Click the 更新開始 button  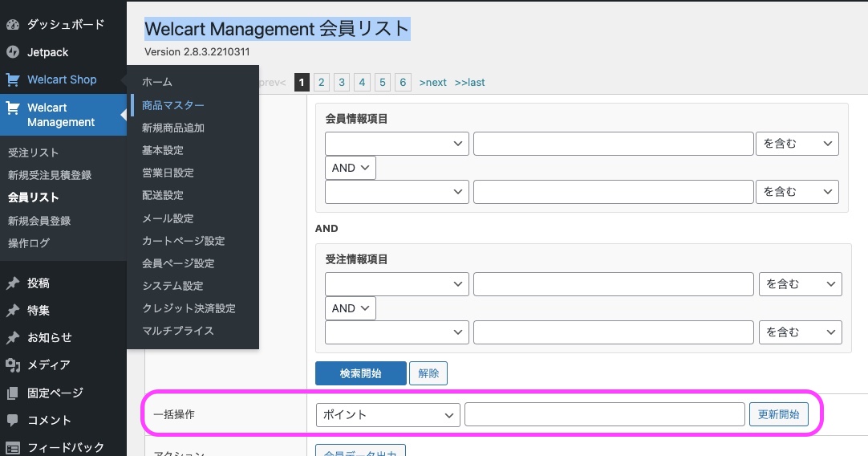coord(778,414)
